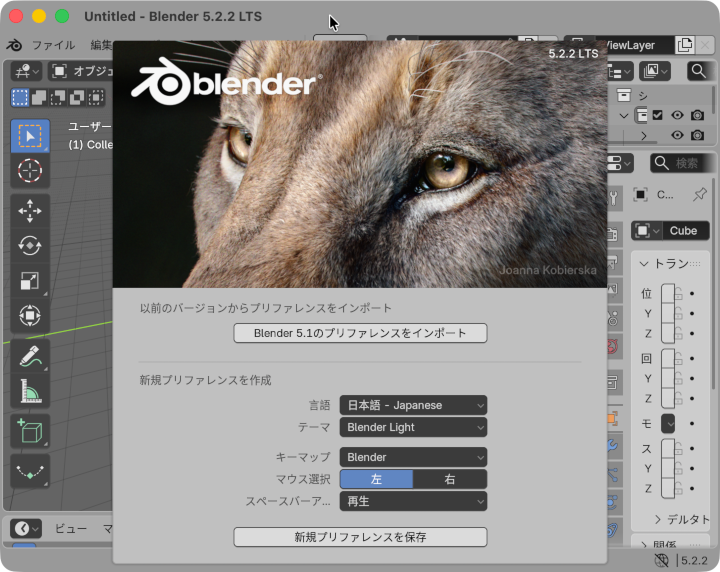Viewport: 720px width, 572px height.
Task: Toggle the collection exclude checkbox in outliner
Action: coord(658,115)
